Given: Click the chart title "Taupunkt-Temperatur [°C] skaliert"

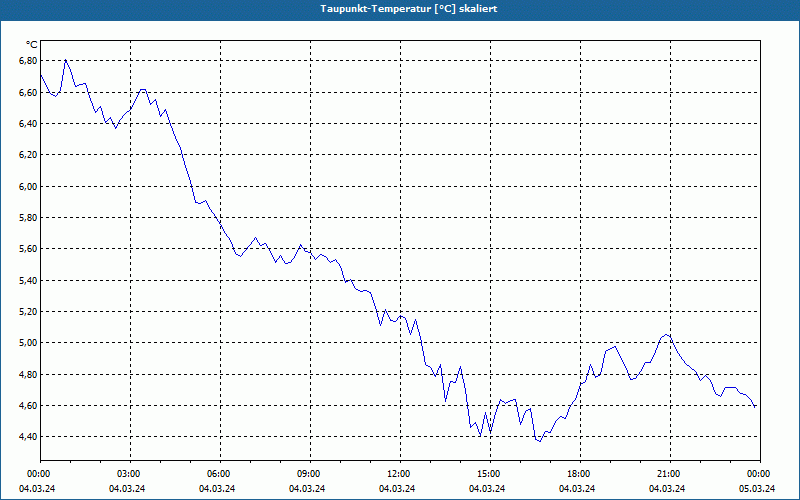Looking at the screenshot, I should click(409, 9).
